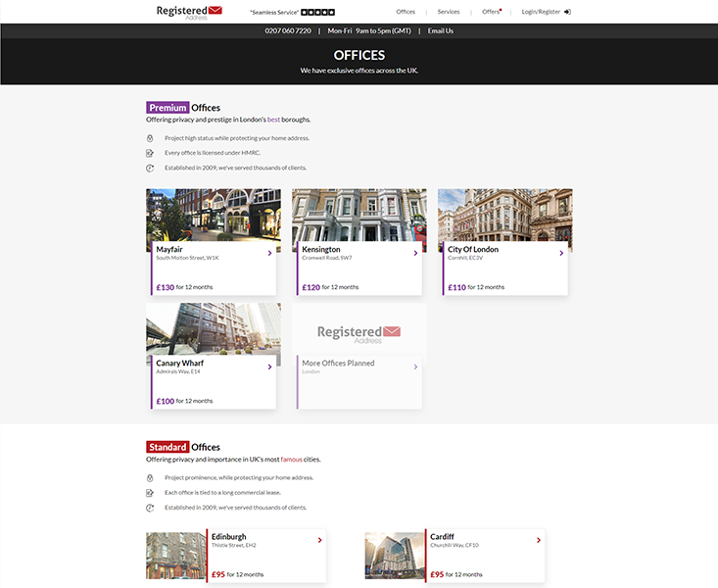Click the Registered Address logo in header
The width and height of the screenshot is (718, 588).
(x=189, y=12)
